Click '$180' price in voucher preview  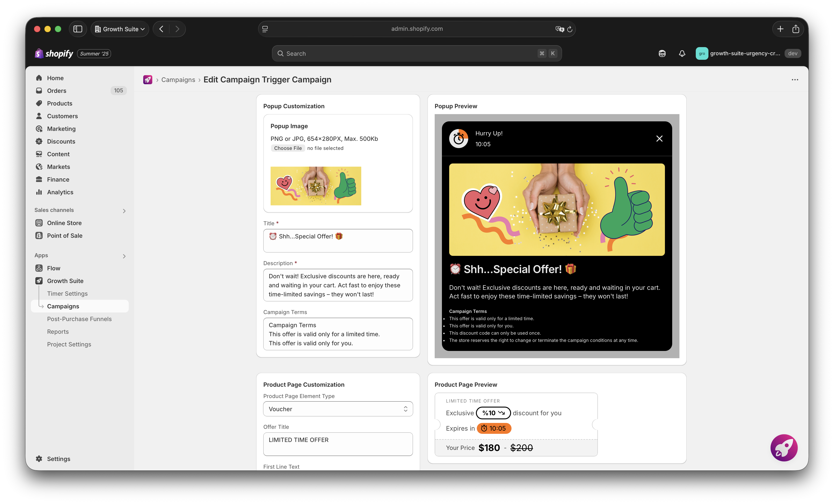(489, 448)
